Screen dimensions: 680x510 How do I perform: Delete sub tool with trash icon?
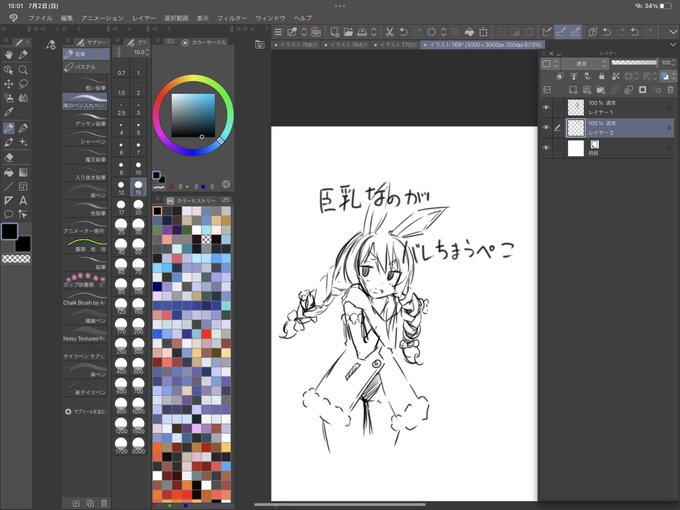(x=104, y=503)
